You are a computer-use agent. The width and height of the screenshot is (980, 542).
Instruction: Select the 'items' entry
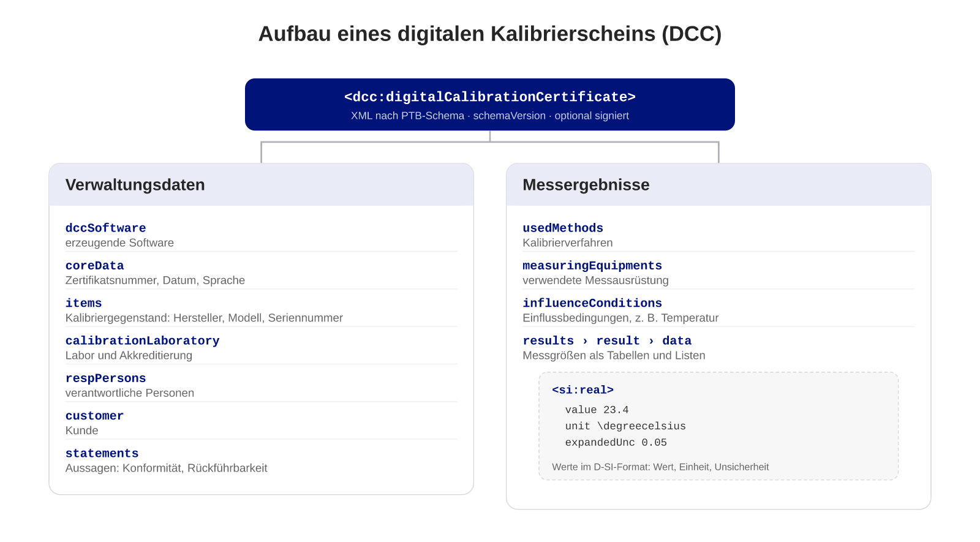[84, 303]
